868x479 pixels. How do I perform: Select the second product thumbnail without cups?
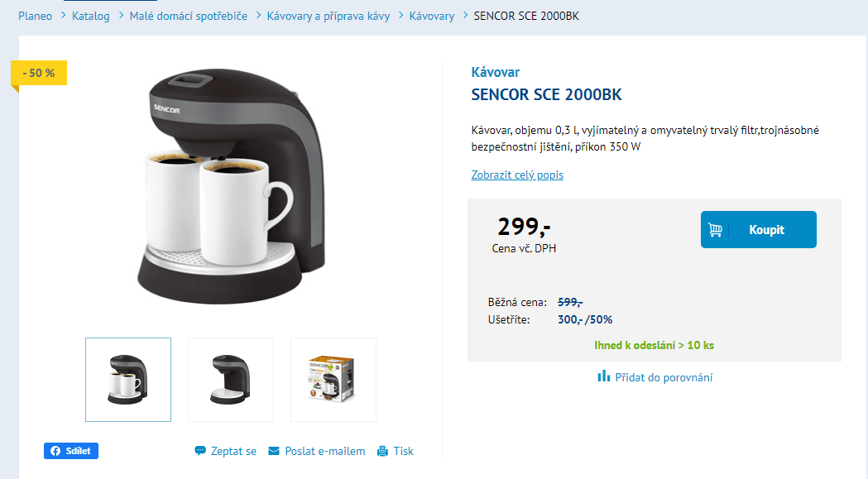click(x=230, y=379)
